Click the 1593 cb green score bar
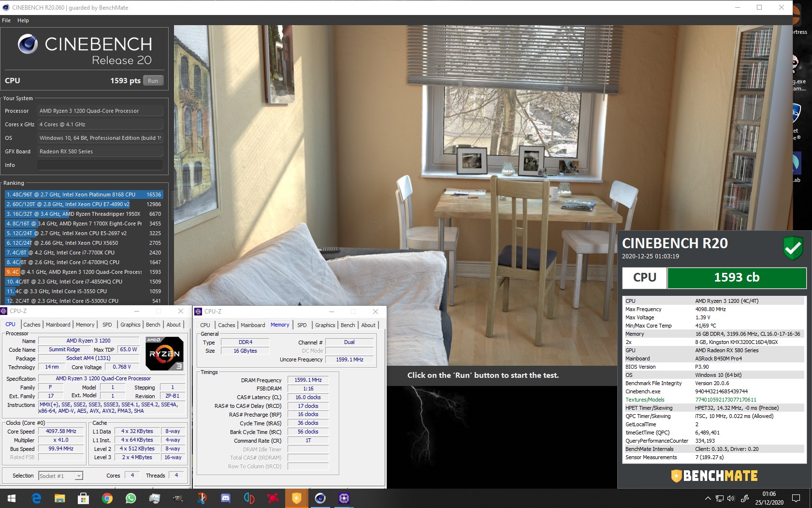The height and width of the screenshot is (508, 812). coord(737,278)
